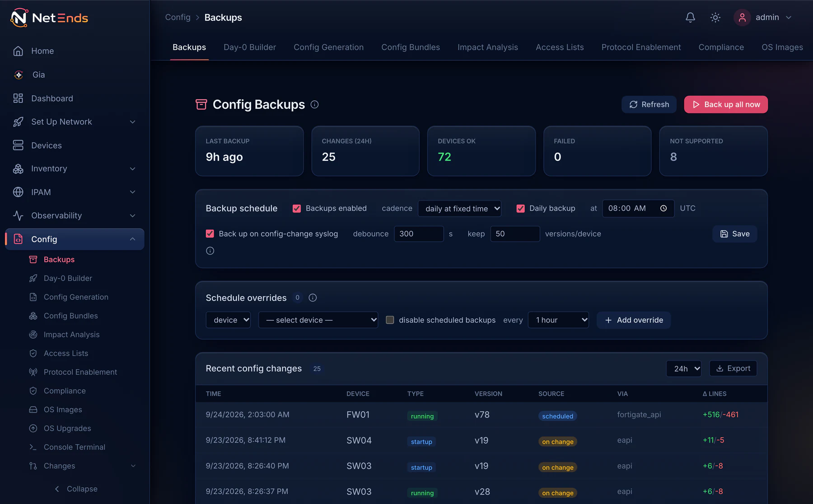Export recent config changes
Viewport: 813px width, 504px height.
[733, 369]
